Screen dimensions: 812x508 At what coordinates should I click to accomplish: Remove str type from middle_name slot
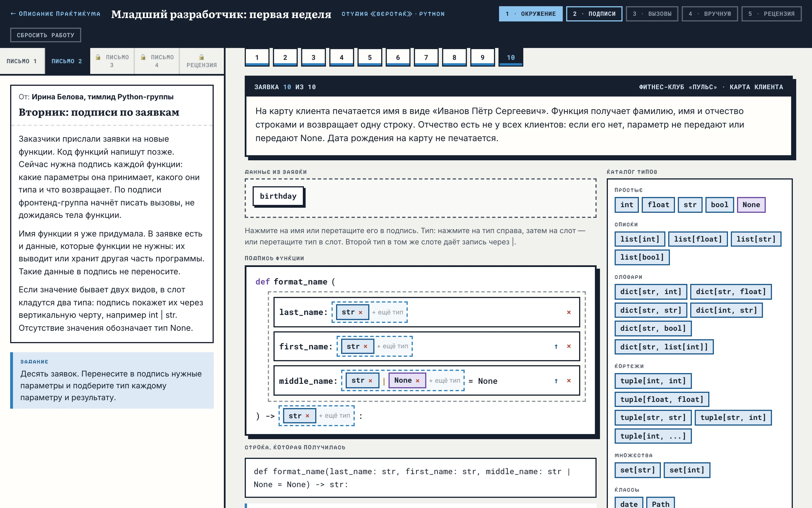[x=370, y=381]
